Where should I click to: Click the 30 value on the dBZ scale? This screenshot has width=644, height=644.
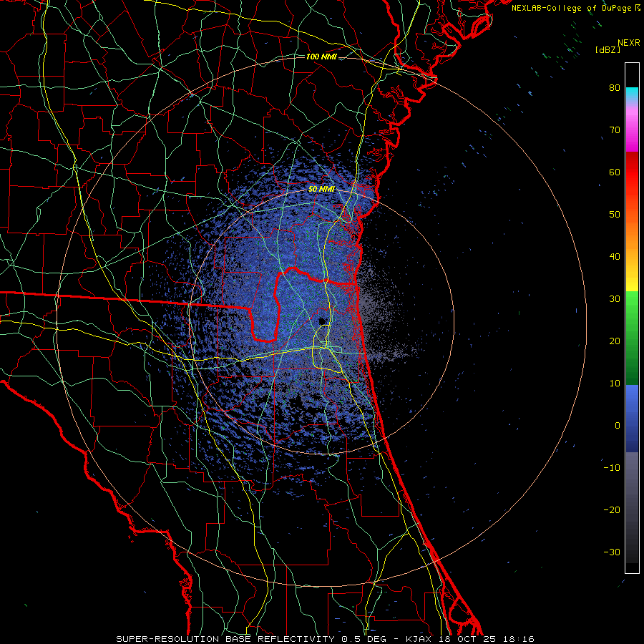tap(615, 298)
